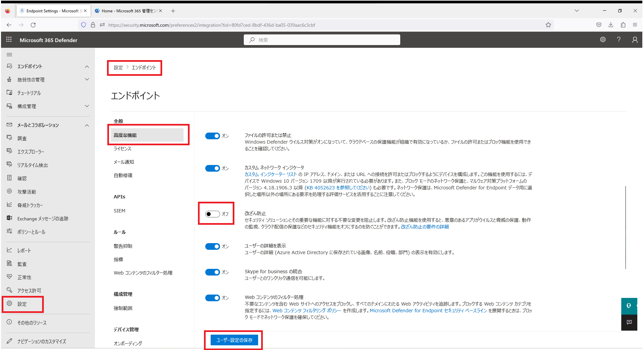Click the メールとコラボレーション mail icon
Image resolution: width=644 pixels, height=350 pixels.
(9, 125)
